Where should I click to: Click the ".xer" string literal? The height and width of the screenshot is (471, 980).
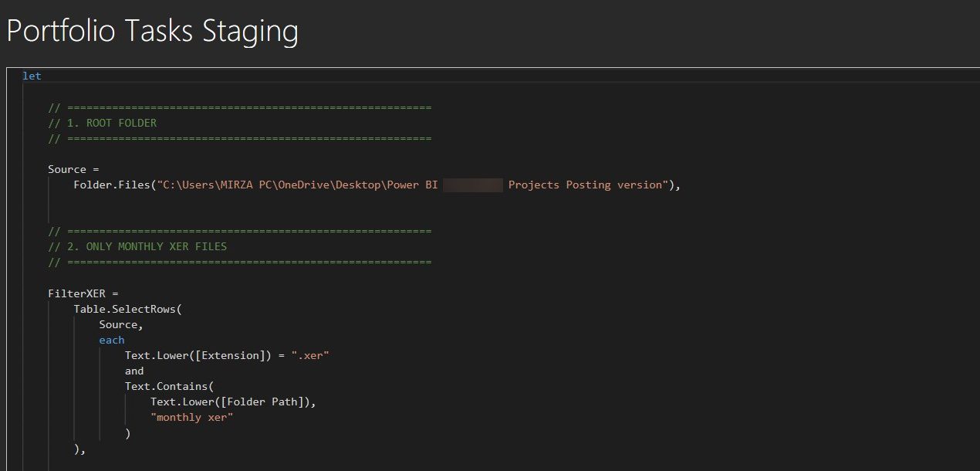(x=310, y=355)
